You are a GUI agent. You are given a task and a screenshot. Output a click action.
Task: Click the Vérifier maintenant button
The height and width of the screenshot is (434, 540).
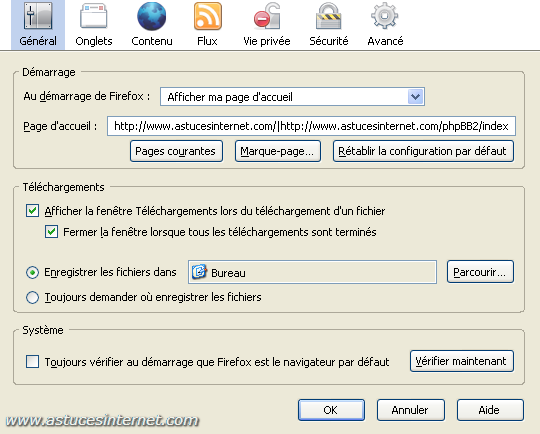click(x=462, y=361)
